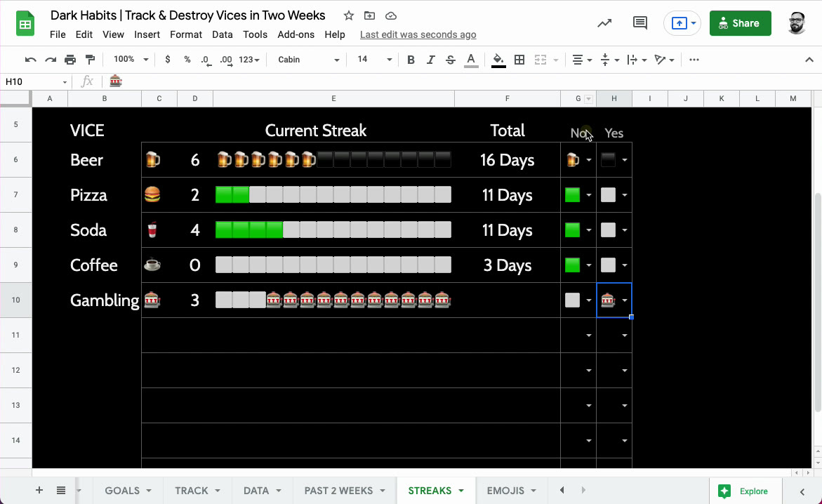The image size is (822, 504).
Task: Open the Add-ons menu
Action: click(296, 34)
